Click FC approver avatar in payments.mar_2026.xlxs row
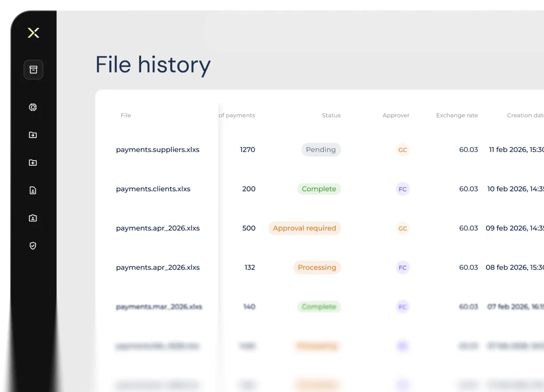This screenshot has width=544, height=392. pyautogui.click(x=402, y=307)
